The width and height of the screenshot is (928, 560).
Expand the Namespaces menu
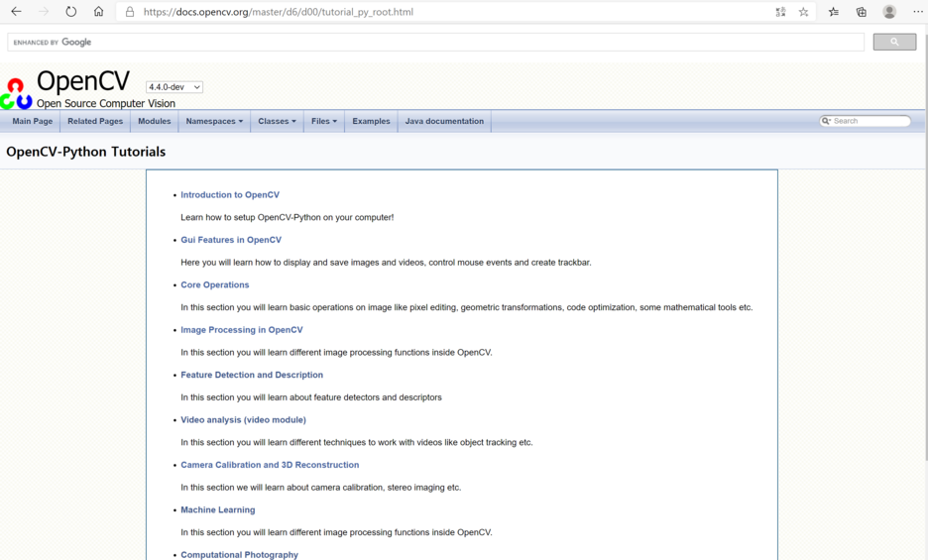214,121
